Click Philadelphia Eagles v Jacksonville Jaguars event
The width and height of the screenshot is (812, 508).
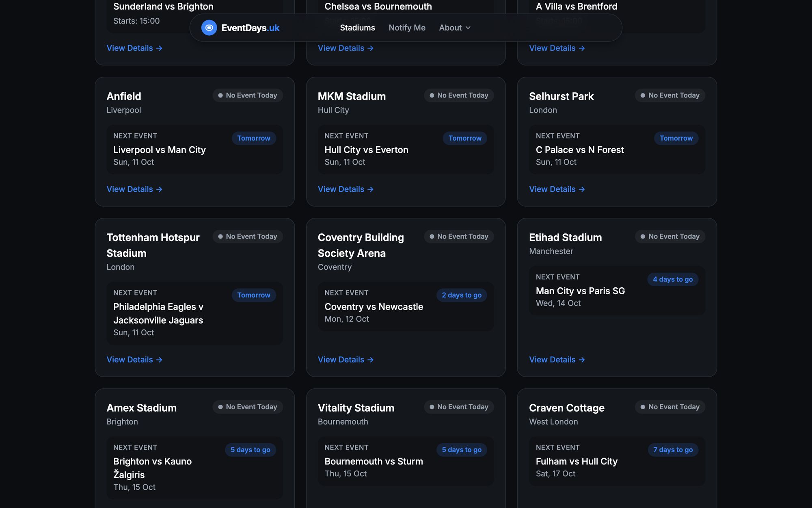158,313
